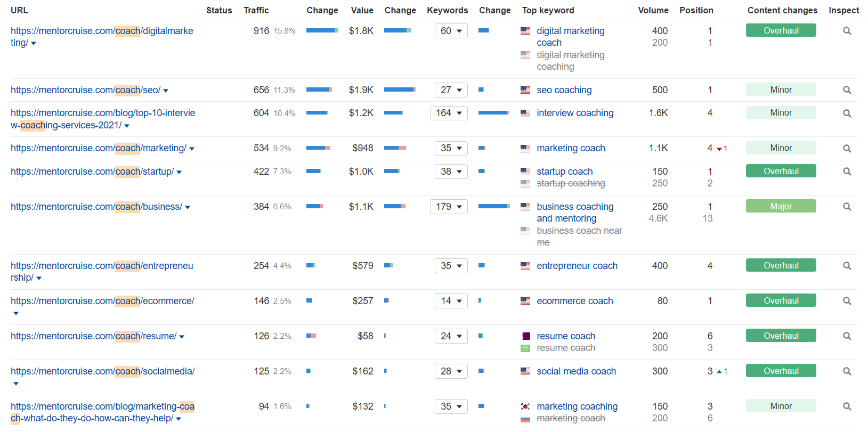Image resolution: width=868 pixels, height=432 pixels.
Task: Inspect coach/entrepreneurship row magnifier
Action: click(x=847, y=266)
